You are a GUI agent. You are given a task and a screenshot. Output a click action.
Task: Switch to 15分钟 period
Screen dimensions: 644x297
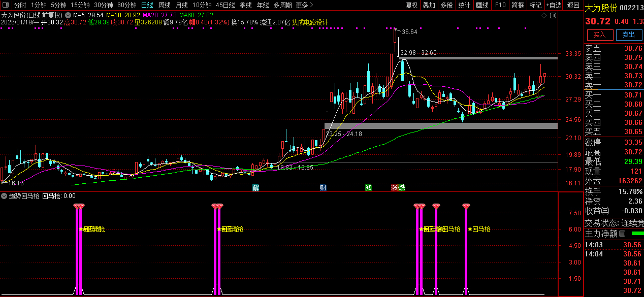(80, 5)
